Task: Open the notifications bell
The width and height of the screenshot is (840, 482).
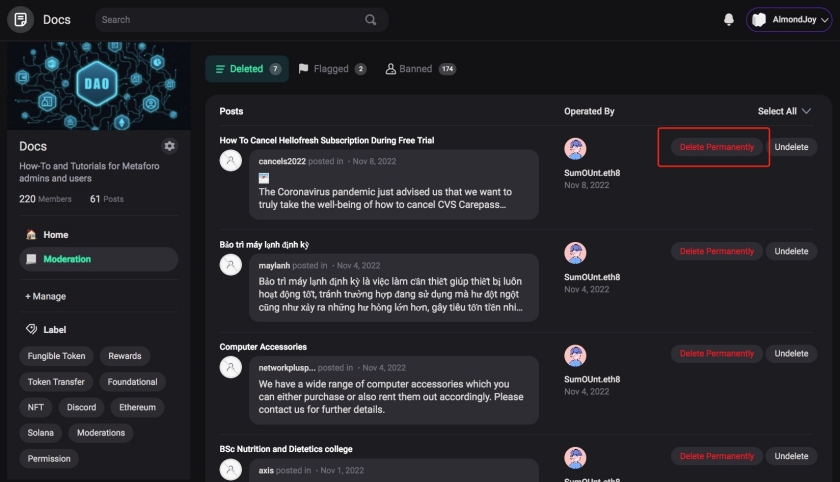Action: click(x=729, y=20)
